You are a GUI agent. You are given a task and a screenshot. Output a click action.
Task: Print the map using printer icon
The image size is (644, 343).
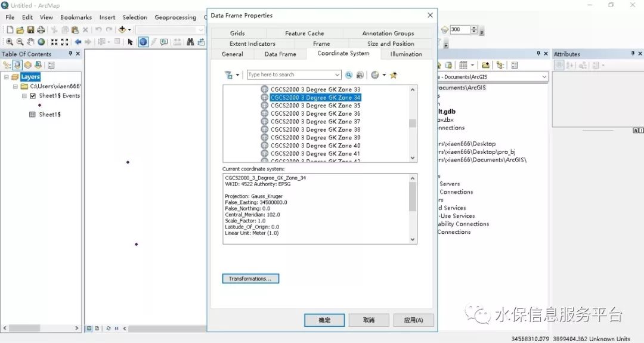point(41,30)
